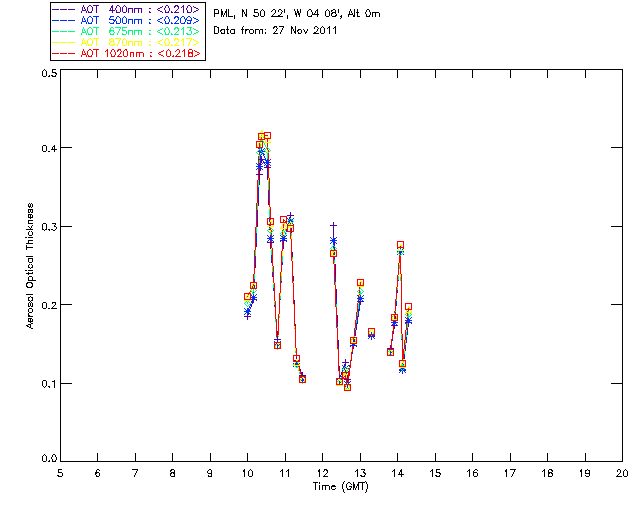Click the green dashed line sample for 675nm
The image size is (640, 512).
64,31
